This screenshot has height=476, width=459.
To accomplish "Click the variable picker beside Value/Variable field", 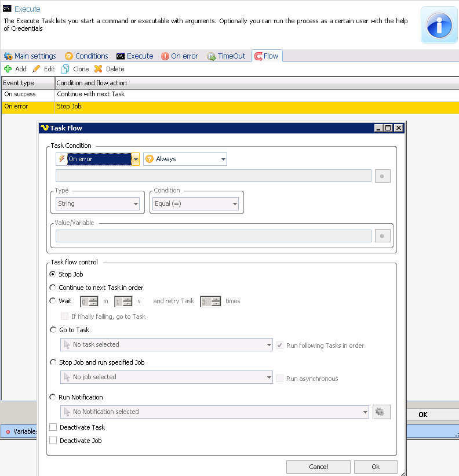I will click(382, 236).
